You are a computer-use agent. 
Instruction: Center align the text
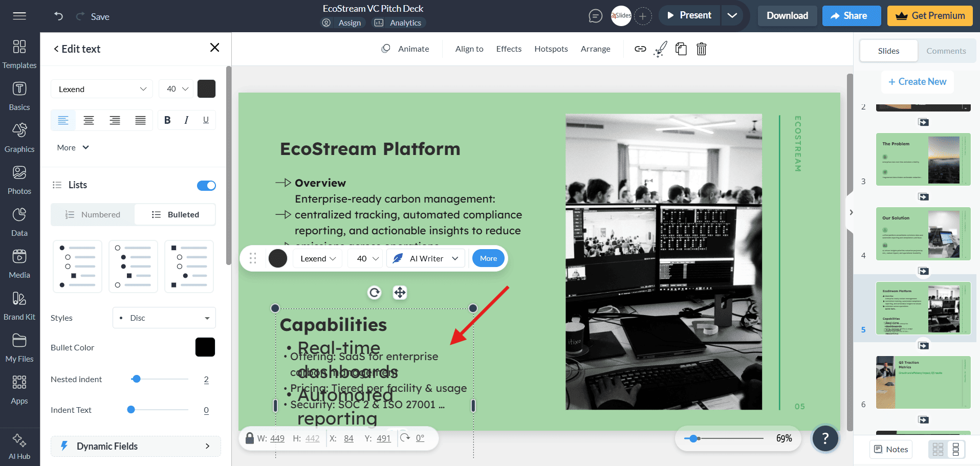coord(89,120)
